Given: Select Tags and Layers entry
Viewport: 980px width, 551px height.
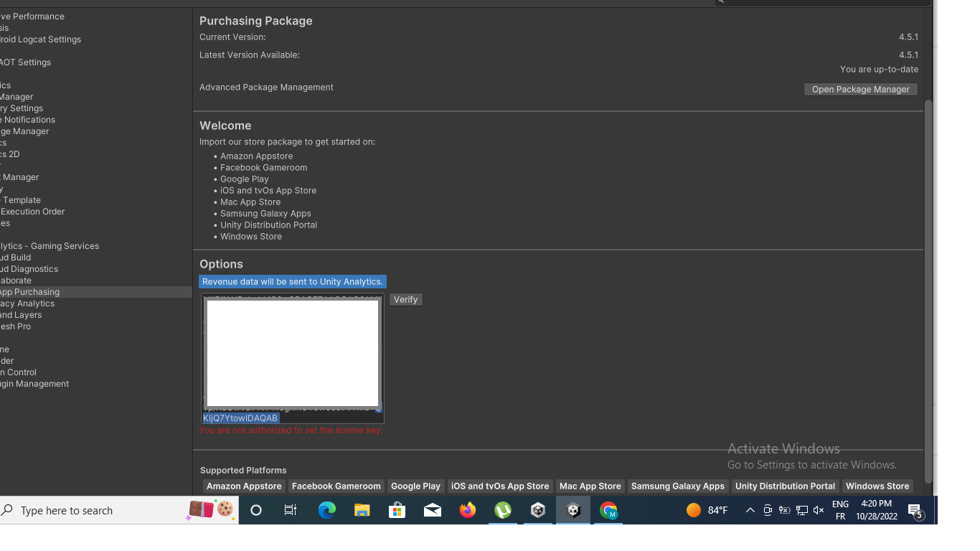Looking at the screenshot, I should [x=21, y=315].
